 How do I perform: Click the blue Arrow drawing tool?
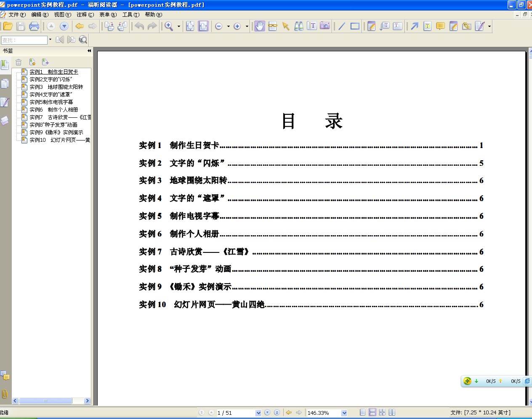tap(415, 26)
